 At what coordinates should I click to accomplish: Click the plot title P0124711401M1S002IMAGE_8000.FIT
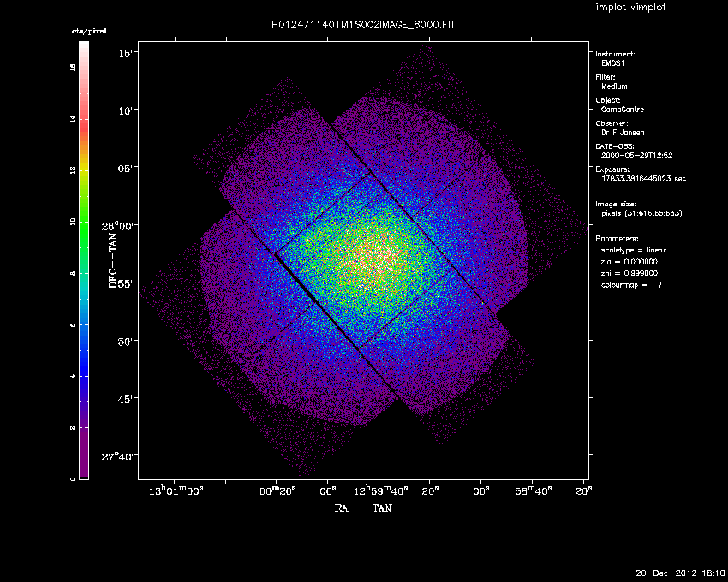[363, 25]
